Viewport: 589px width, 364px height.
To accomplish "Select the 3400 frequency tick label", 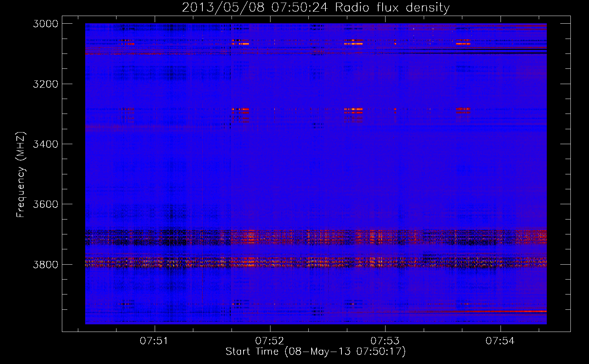I will [46, 144].
